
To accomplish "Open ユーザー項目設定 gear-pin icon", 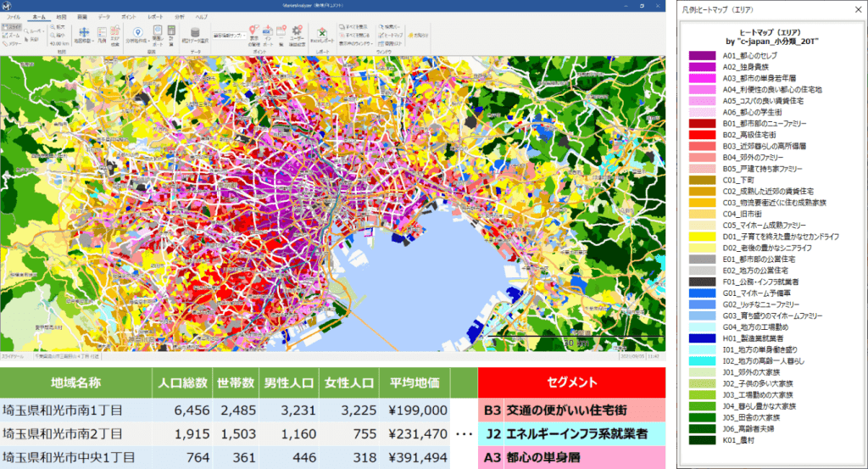I will (x=298, y=36).
